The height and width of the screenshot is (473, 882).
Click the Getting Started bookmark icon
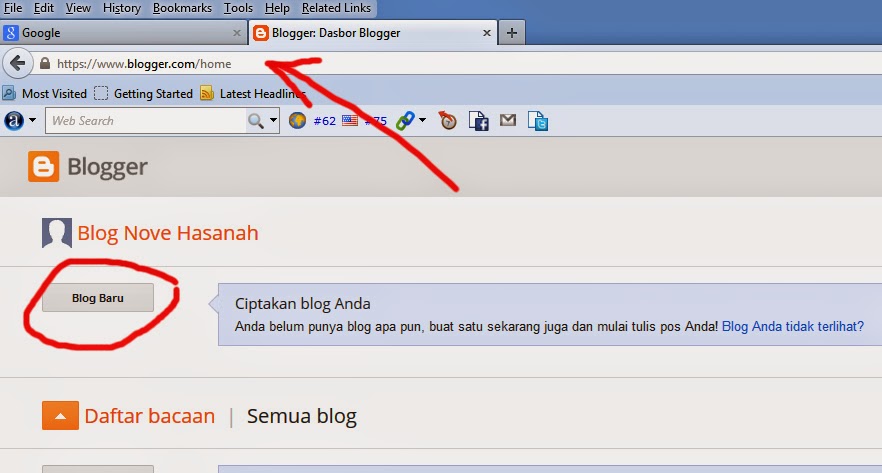pos(101,93)
